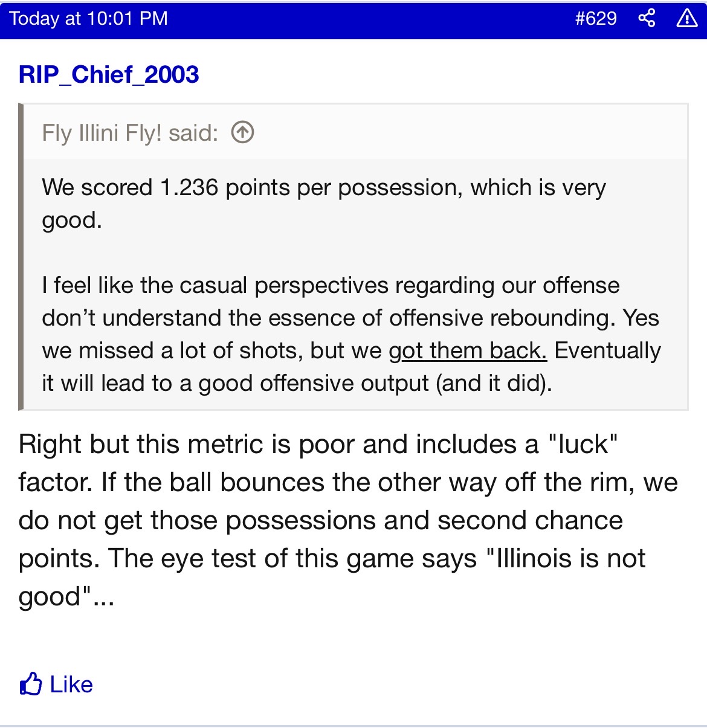707x728 pixels.
Task: Click the blue post header bar
Action: [x=353, y=19]
